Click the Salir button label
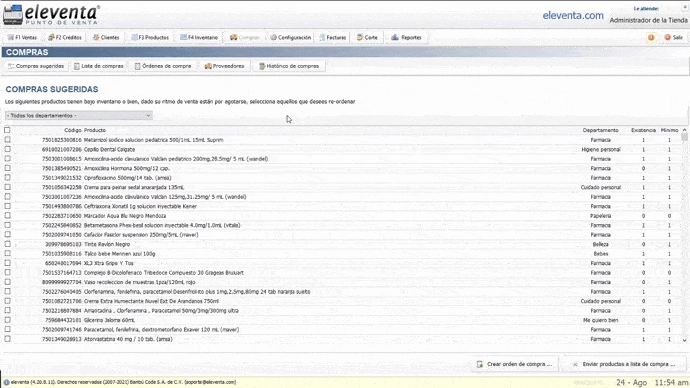This screenshot has width=690, height=388. (x=678, y=37)
